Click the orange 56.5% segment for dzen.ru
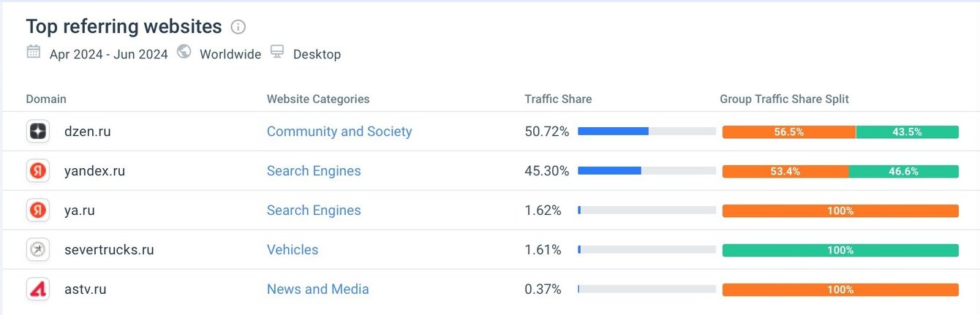 [x=788, y=132]
